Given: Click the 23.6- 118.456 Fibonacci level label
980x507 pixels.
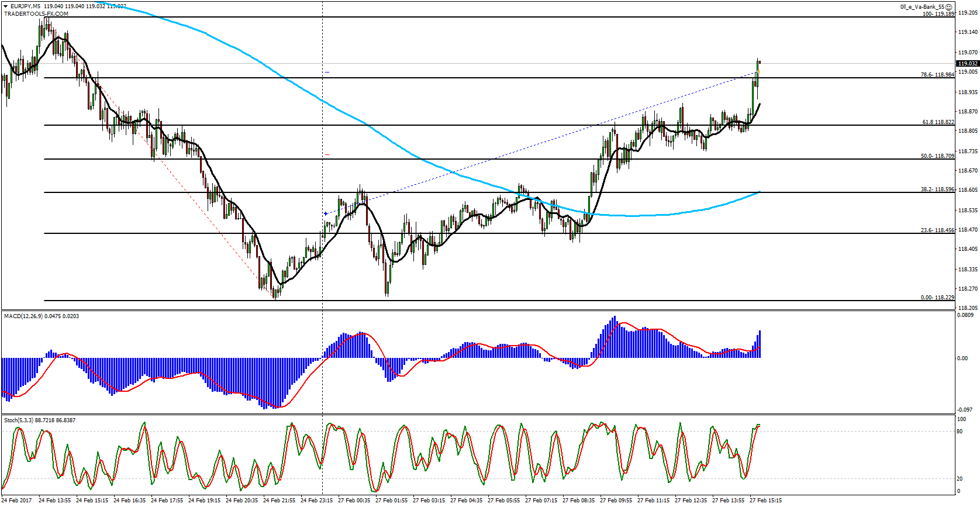Looking at the screenshot, I should tap(937, 230).
